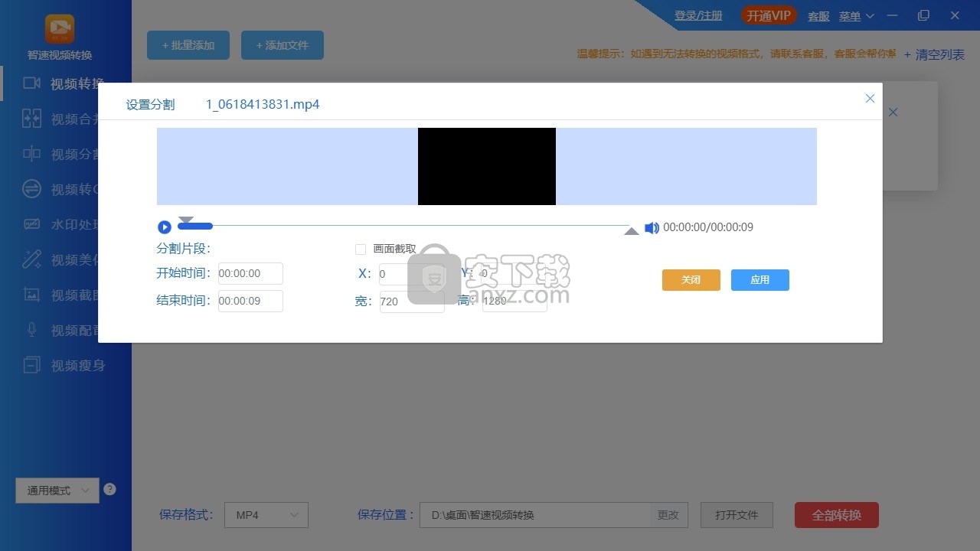Play the video preview

pos(164,227)
